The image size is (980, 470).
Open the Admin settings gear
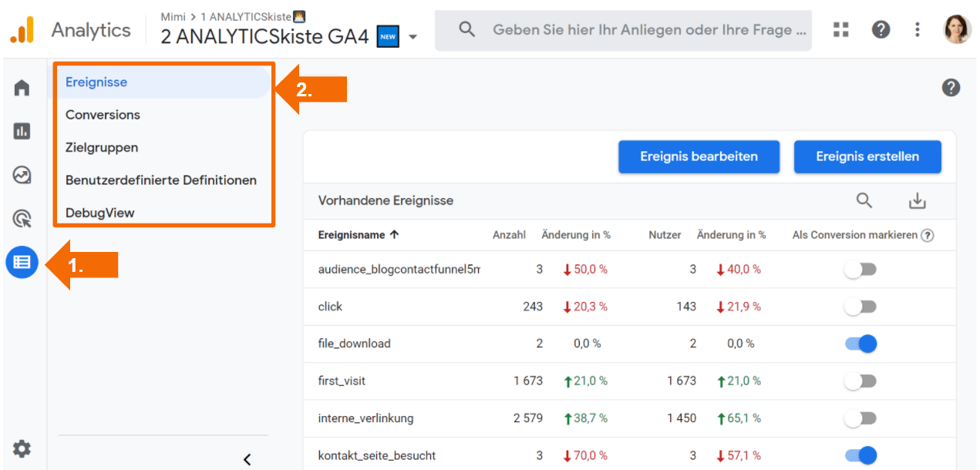coord(22,448)
